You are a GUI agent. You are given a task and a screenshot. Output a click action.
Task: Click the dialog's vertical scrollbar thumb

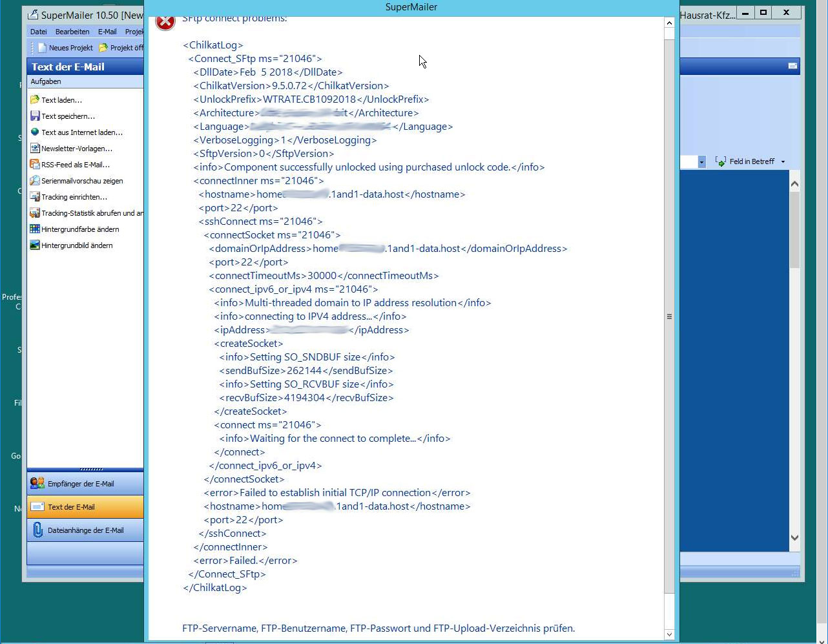tap(669, 317)
